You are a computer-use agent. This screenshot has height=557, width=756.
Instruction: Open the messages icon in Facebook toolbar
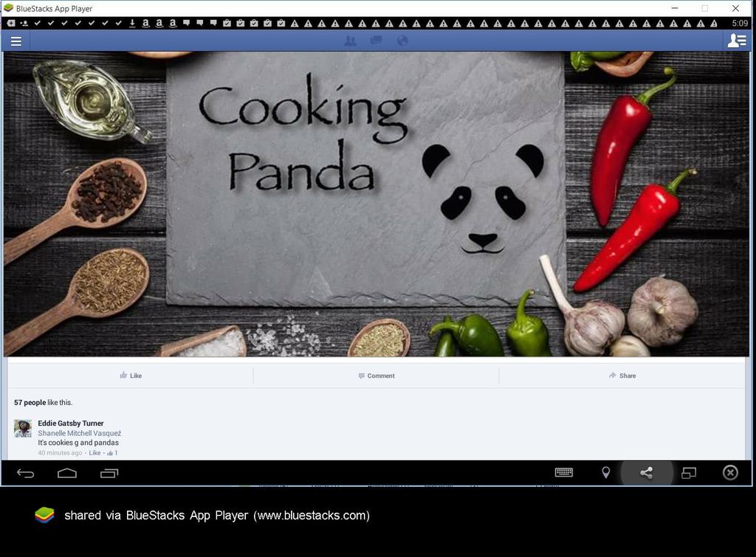(376, 41)
